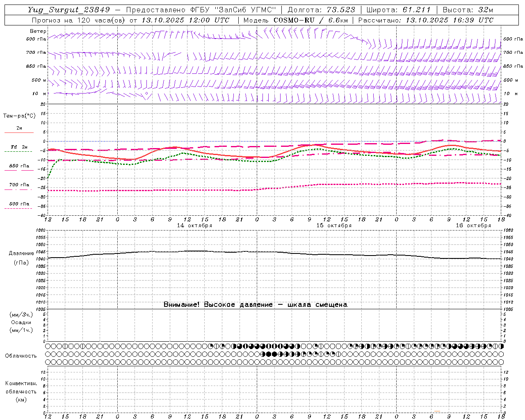The height and width of the screenshot is (420, 525).
Task: Click the date label 16 октября
Action: coord(473,226)
